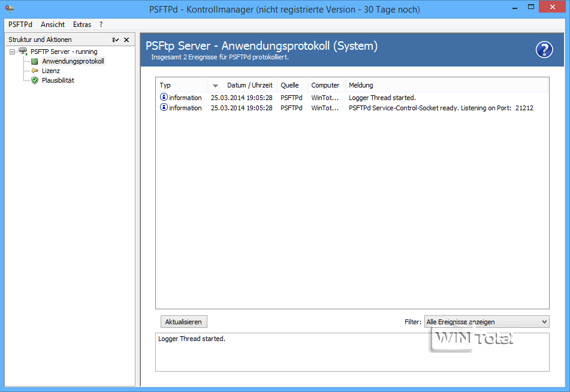This screenshot has width=570, height=392.
Task: Click the PSFTP Server network icon in tree
Action: click(x=23, y=52)
